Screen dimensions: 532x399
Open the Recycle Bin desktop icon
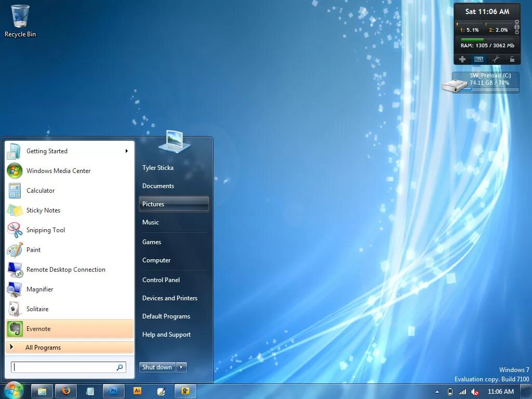(20, 21)
